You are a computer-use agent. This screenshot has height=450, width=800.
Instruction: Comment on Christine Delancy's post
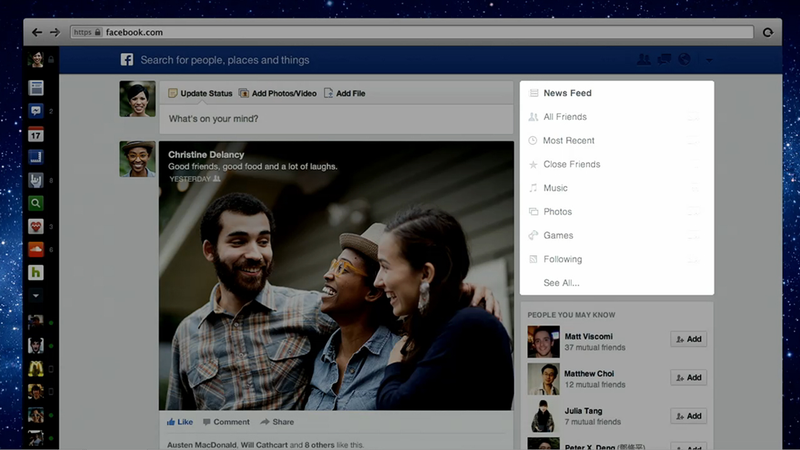(x=227, y=422)
